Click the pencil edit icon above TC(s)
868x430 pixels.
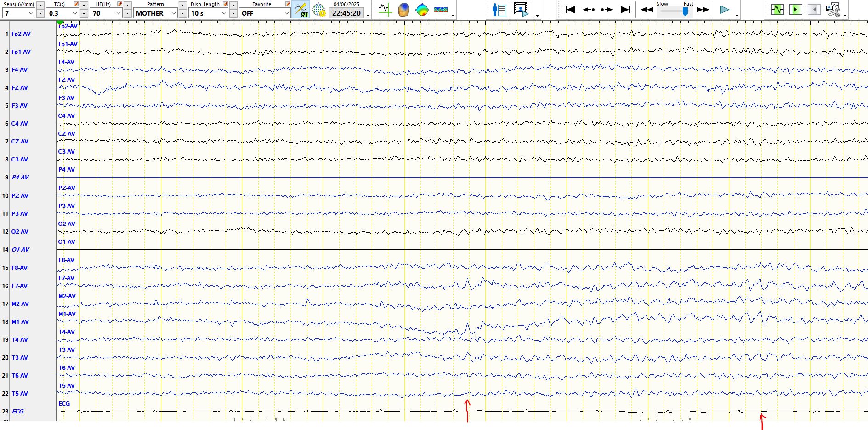(x=76, y=4)
